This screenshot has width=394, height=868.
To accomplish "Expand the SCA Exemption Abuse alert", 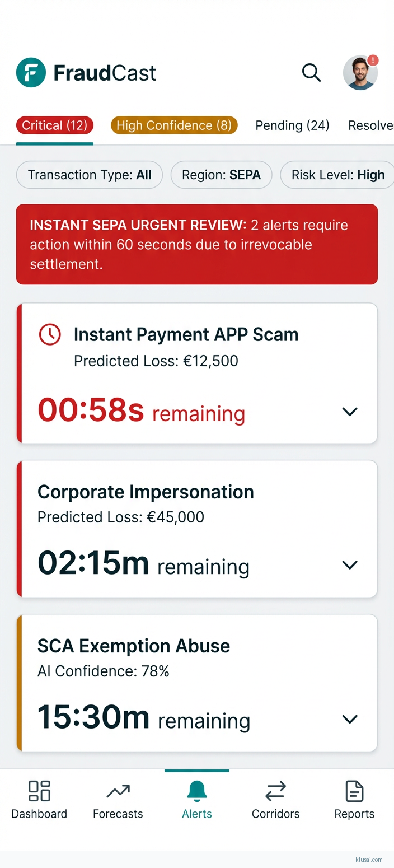I will (x=349, y=719).
